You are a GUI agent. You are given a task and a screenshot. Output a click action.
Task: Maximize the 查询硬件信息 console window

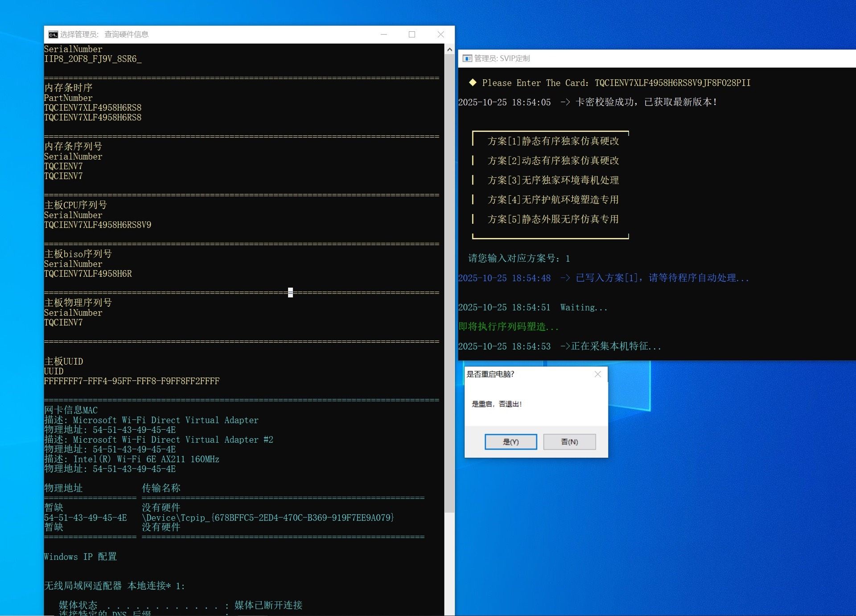point(412,34)
